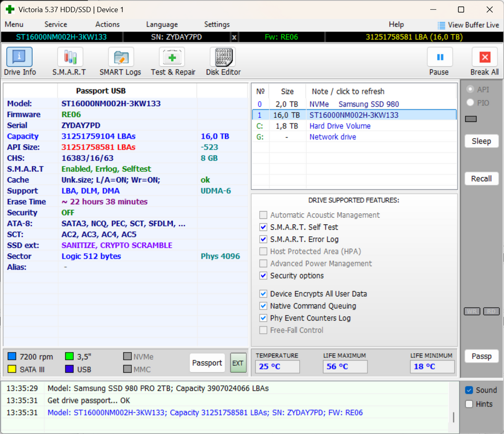Click the green EXT button
This screenshot has height=434, width=504.
coord(238,363)
